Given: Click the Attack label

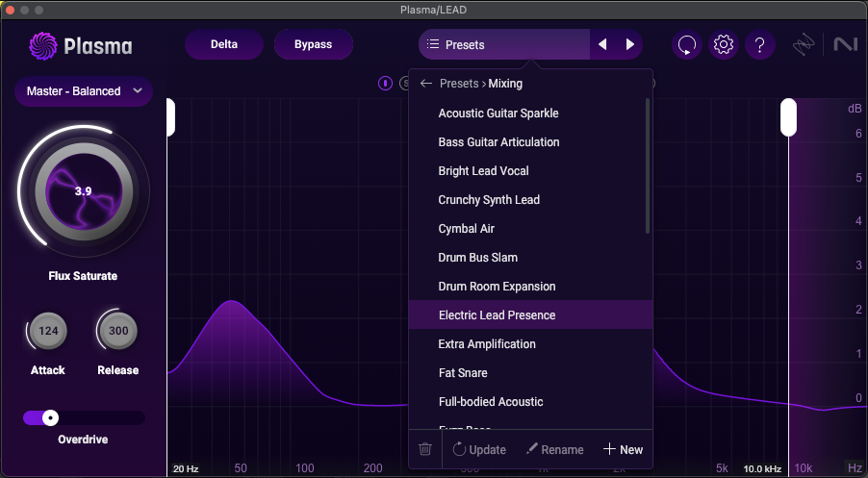Looking at the screenshot, I should tap(48, 370).
